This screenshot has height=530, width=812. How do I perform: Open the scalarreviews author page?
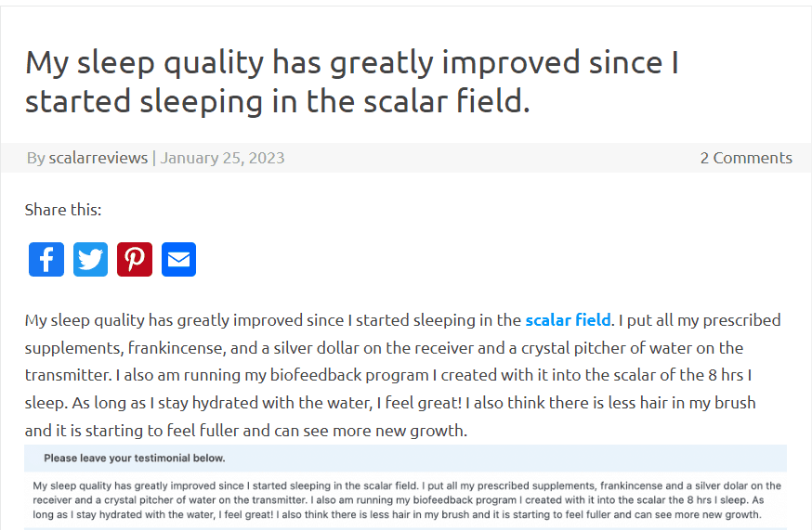pyautogui.click(x=98, y=158)
